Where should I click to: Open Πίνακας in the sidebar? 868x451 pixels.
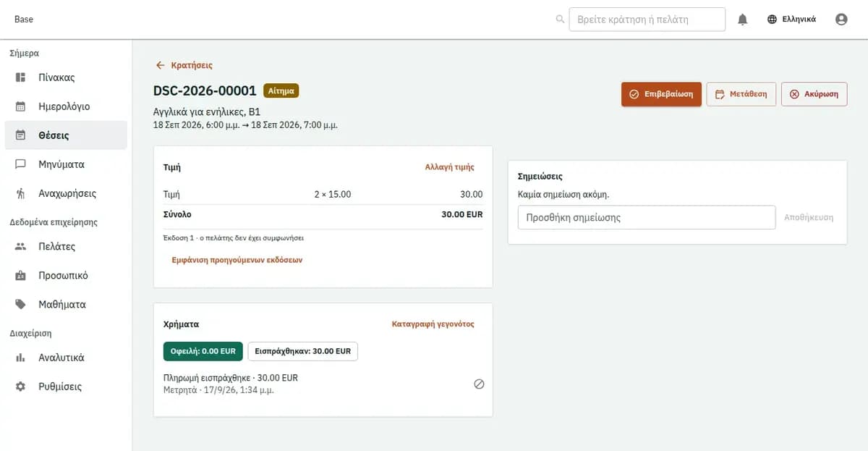pyautogui.click(x=66, y=77)
